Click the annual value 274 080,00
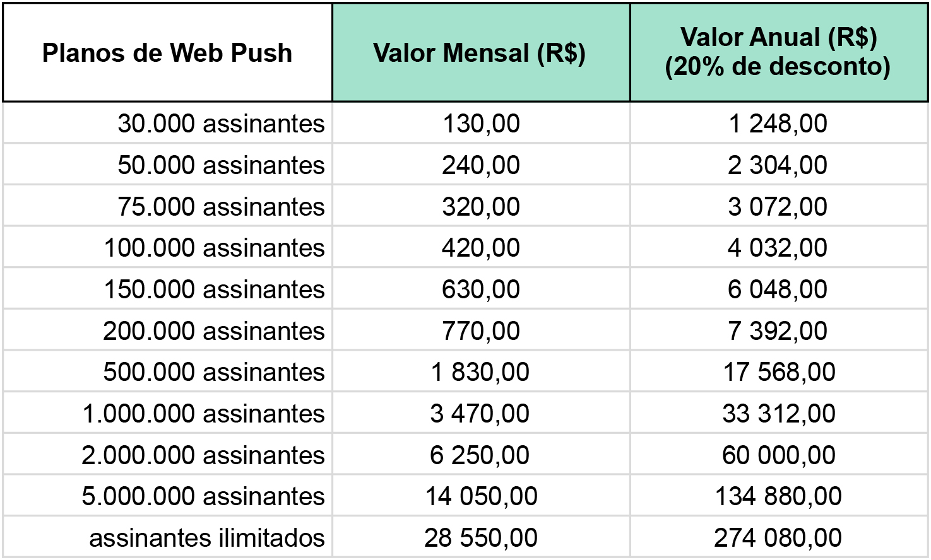Image resolution: width=931 pixels, height=560 pixels. pyautogui.click(x=778, y=537)
